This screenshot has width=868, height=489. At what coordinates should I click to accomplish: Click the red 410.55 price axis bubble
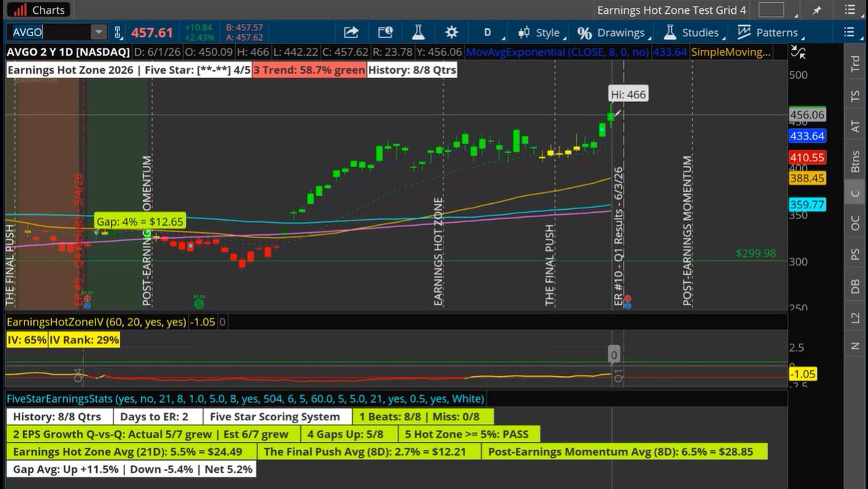(x=808, y=157)
